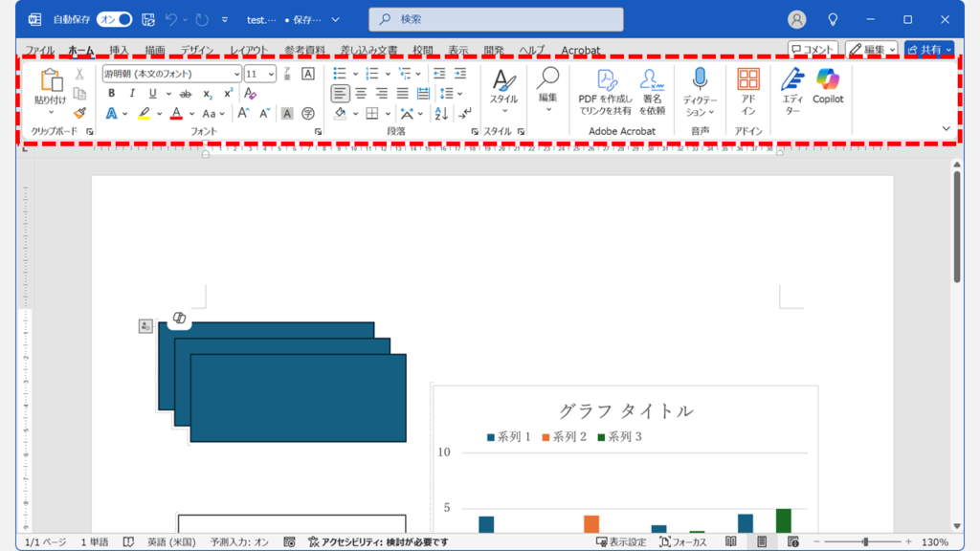Toggle Superscript formatting

228,94
